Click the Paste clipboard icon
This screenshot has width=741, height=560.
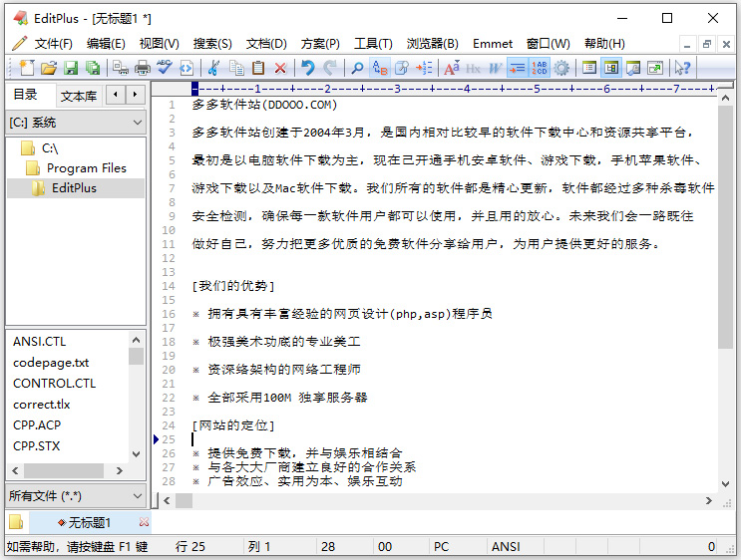pos(258,68)
